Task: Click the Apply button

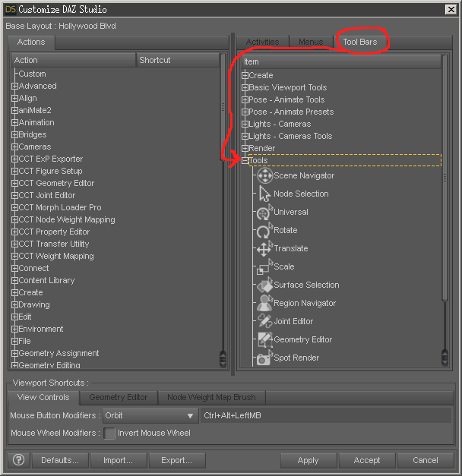Action: (x=309, y=461)
